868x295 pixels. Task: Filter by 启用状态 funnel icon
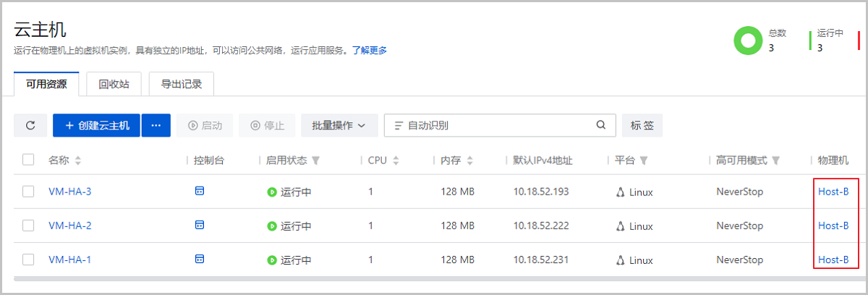pos(315,160)
